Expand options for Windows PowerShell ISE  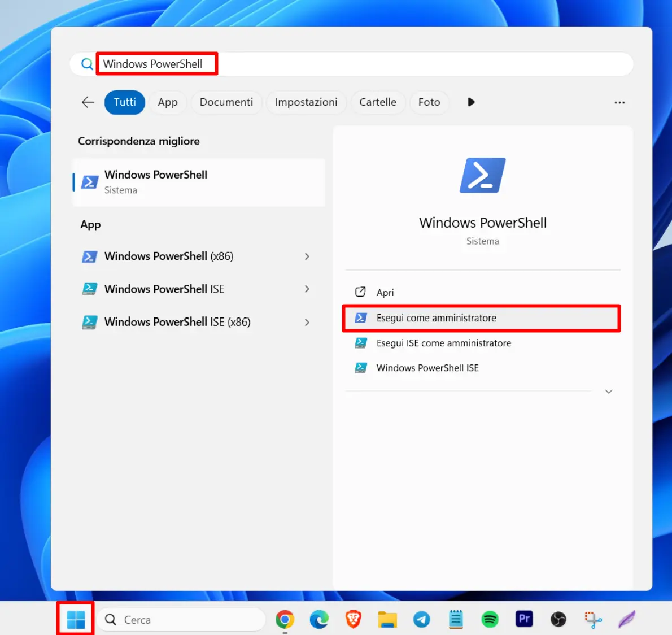[307, 289]
